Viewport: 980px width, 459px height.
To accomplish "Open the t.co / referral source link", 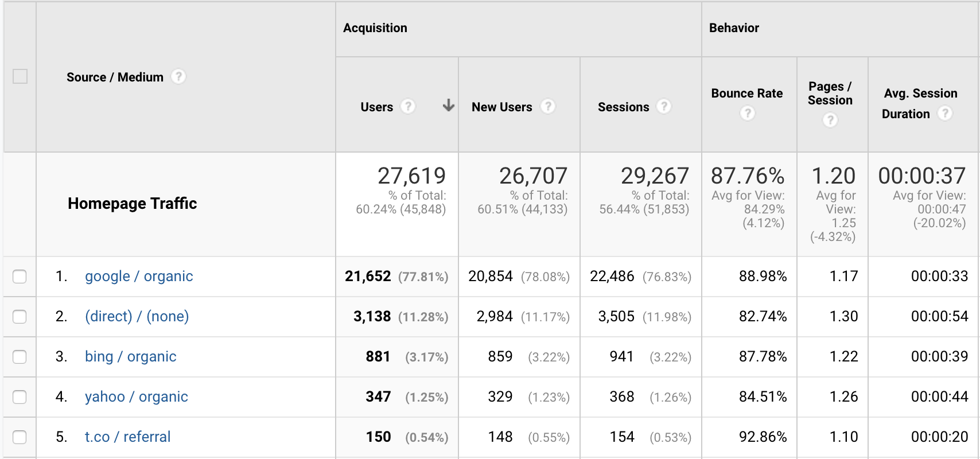I will click(x=127, y=437).
